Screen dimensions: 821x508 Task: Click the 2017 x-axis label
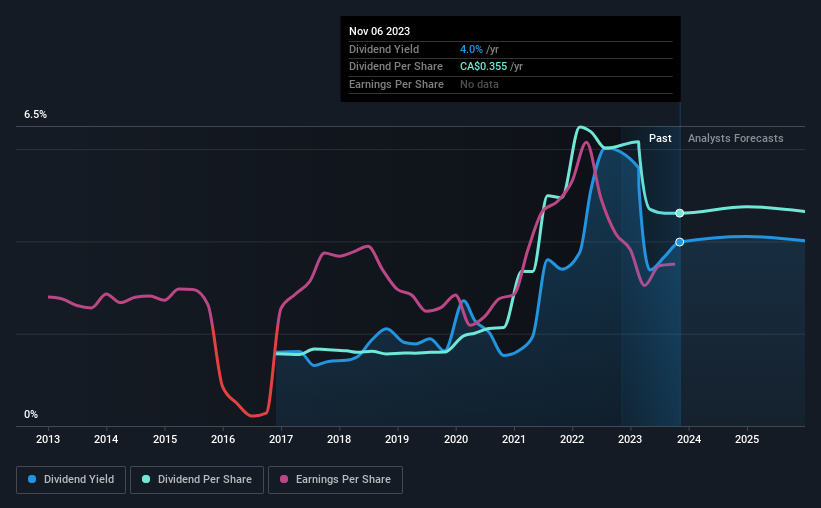[x=281, y=439]
